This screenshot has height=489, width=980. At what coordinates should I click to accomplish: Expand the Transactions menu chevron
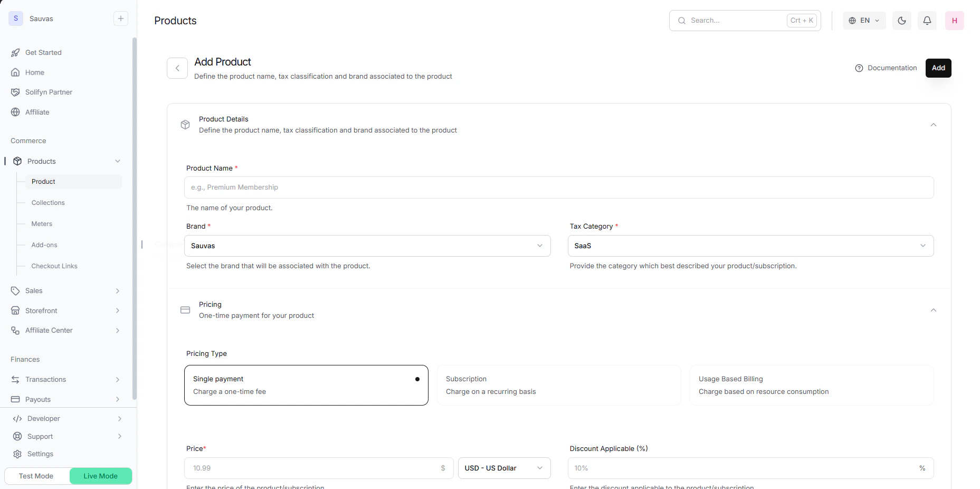118,380
